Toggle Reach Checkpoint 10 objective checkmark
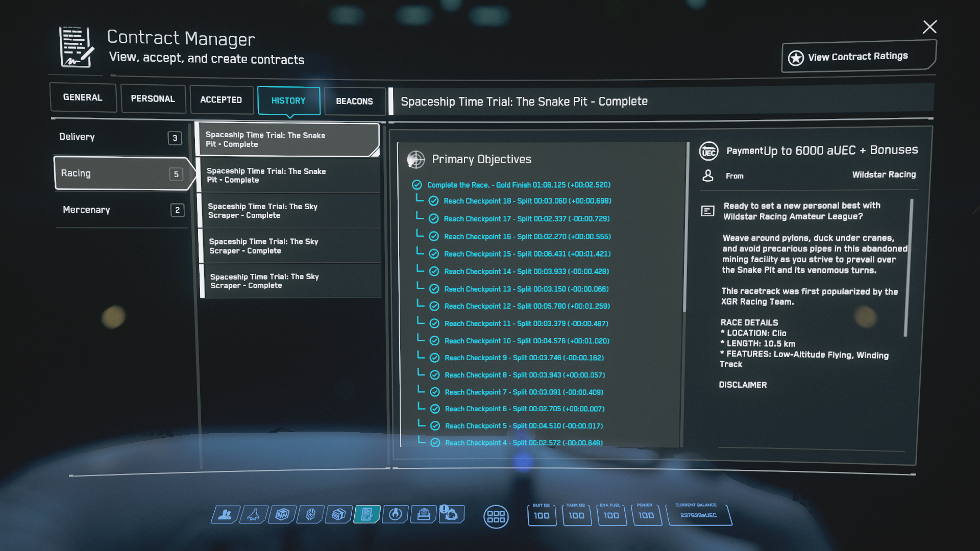 point(434,341)
